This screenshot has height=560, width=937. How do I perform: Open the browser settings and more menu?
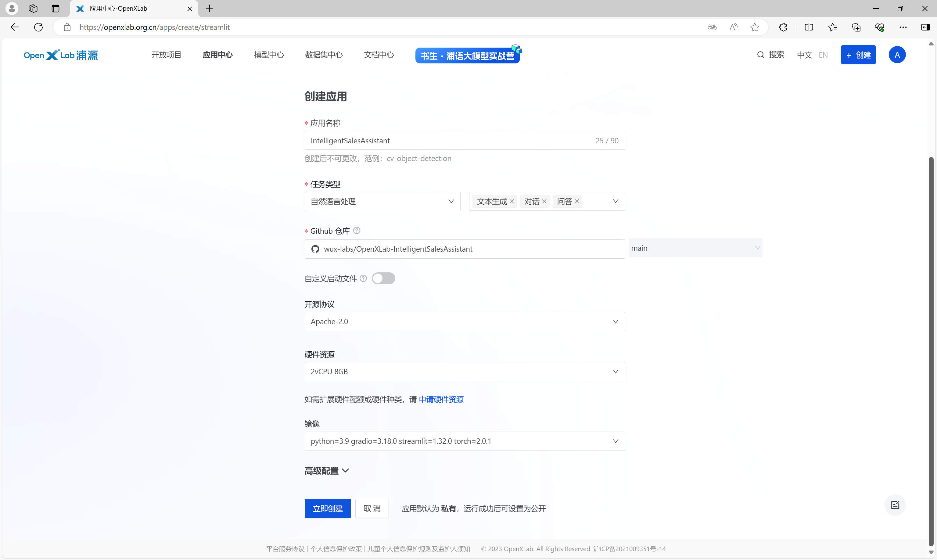click(x=903, y=27)
